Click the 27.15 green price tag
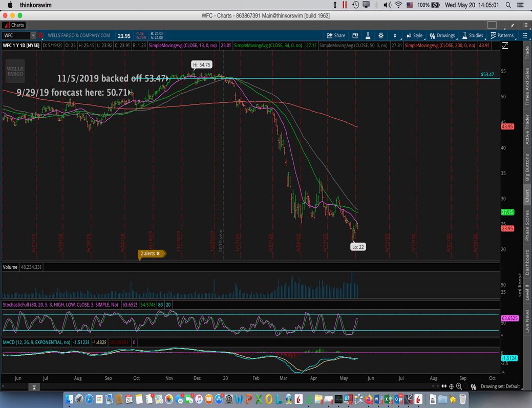532x408 pixels. pyautogui.click(x=507, y=212)
